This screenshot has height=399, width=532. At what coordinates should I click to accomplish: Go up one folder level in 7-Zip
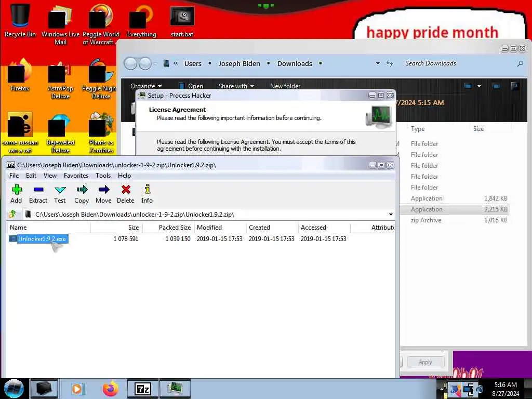point(12,214)
